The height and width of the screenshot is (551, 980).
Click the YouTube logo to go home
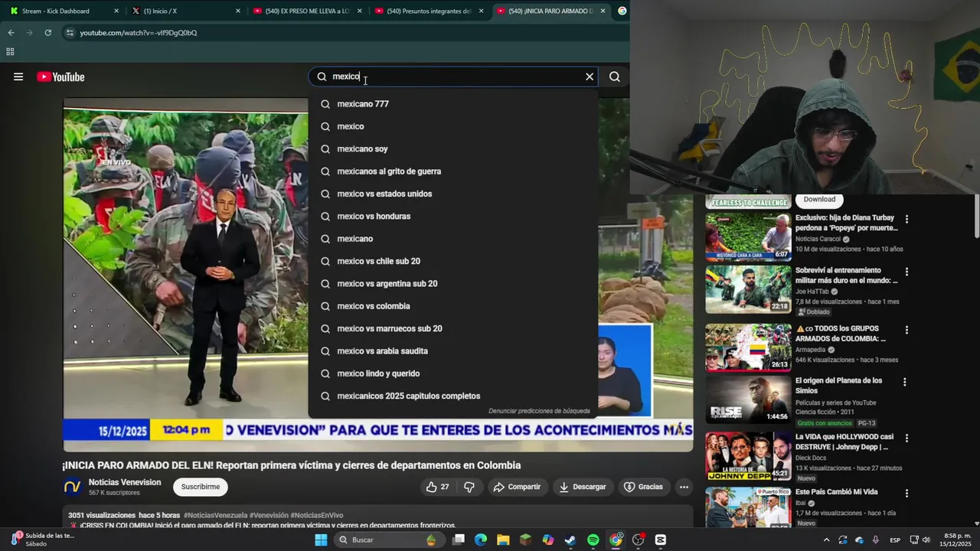click(60, 77)
